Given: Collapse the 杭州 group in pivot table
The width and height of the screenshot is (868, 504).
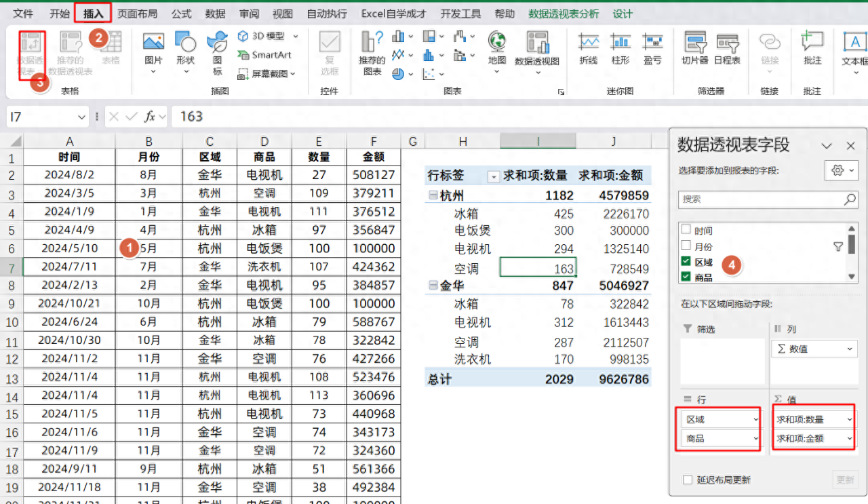Looking at the screenshot, I should tap(432, 196).
